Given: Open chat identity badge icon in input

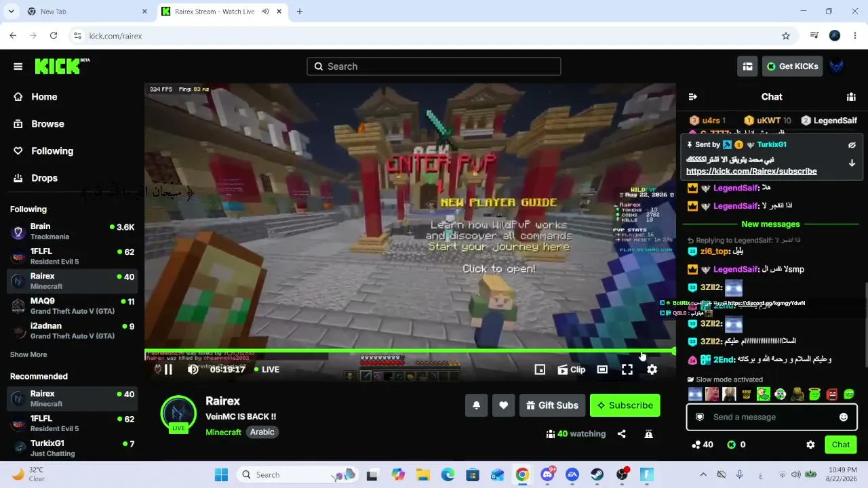Looking at the screenshot, I should click(x=700, y=417).
